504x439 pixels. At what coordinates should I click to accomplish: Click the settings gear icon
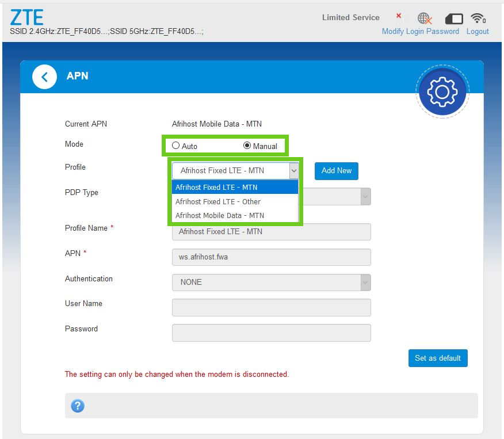coord(442,92)
